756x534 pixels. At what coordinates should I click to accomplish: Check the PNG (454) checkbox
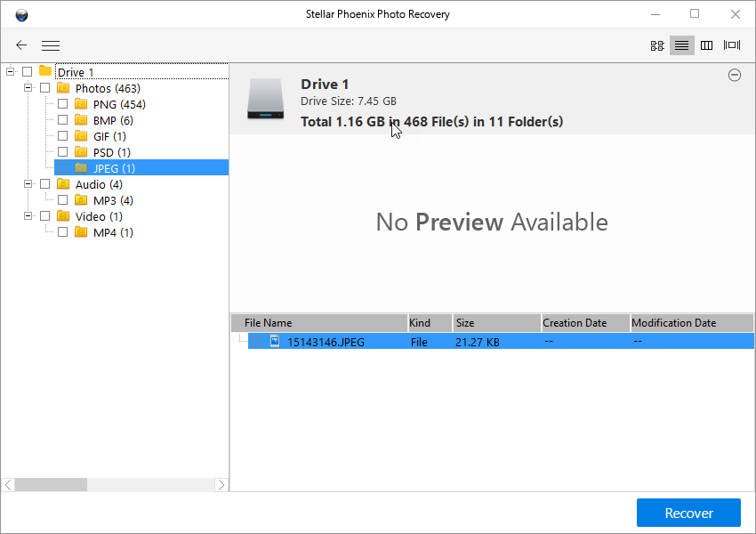tap(62, 104)
